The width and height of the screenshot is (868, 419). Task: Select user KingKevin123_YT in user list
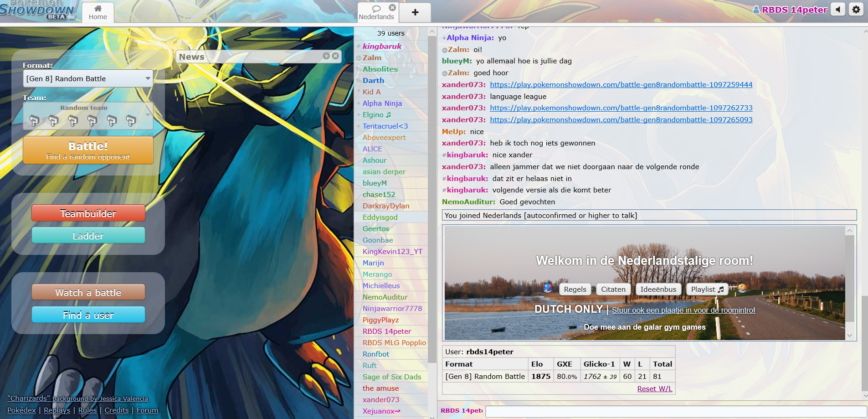pyautogui.click(x=391, y=251)
